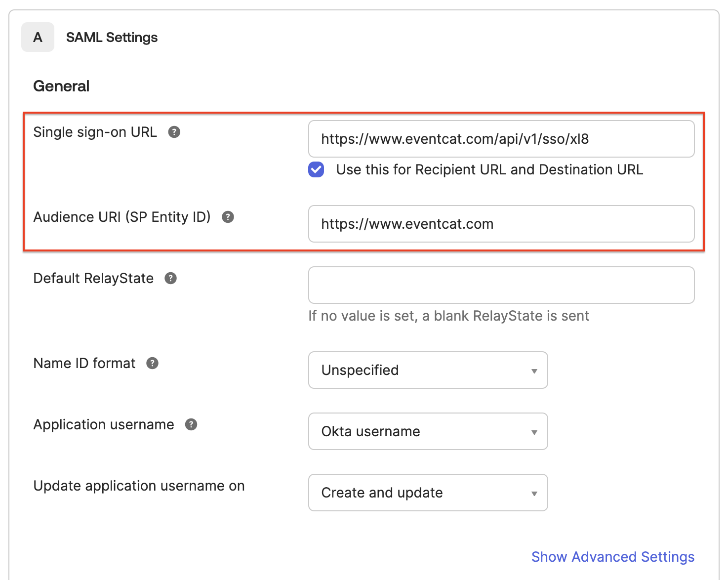The height and width of the screenshot is (580, 728).
Task: Click the blank RelayState hint text
Action: click(448, 316)
